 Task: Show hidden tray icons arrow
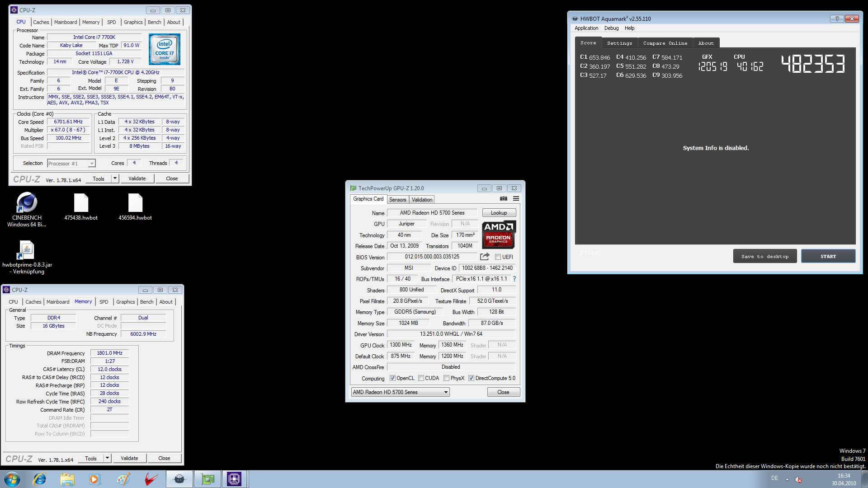click(787, 479)
